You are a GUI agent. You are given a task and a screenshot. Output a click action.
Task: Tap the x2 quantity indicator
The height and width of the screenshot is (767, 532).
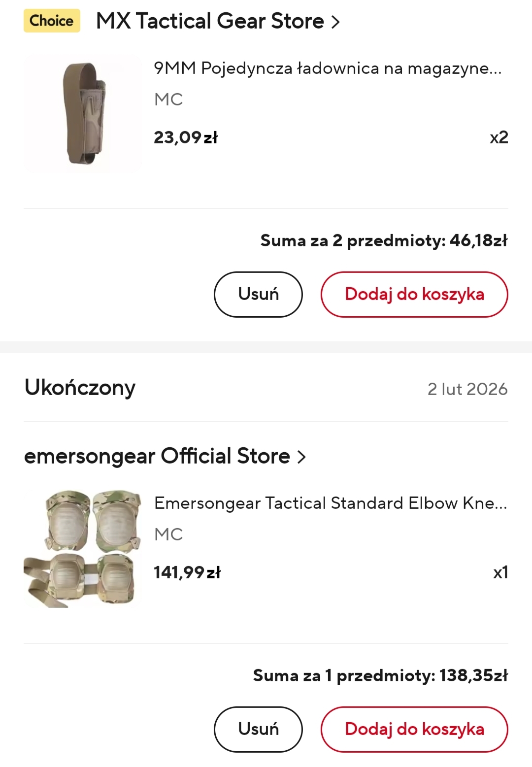pyautogui.click(x=499, y=137)
